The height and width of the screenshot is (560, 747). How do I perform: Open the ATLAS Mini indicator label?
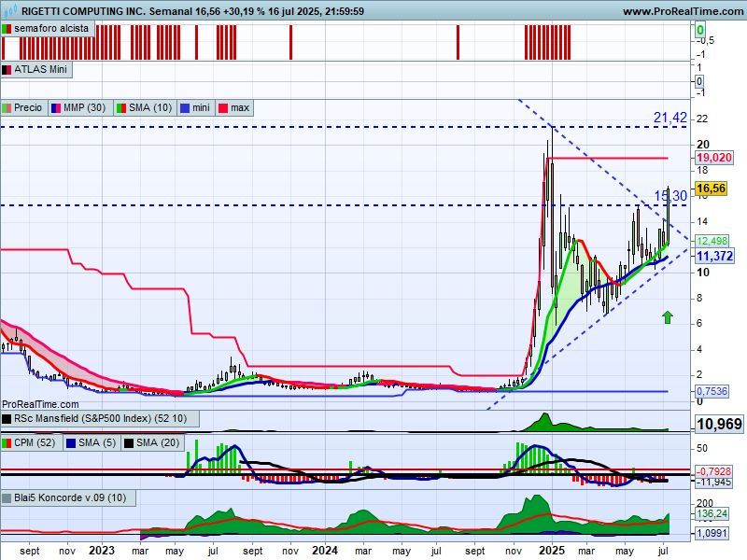coord(35,69)
